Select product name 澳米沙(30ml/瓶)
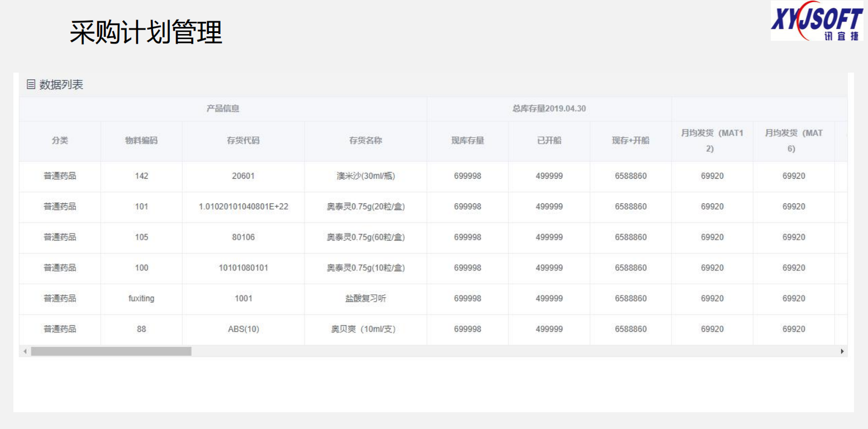 point(365,176)
